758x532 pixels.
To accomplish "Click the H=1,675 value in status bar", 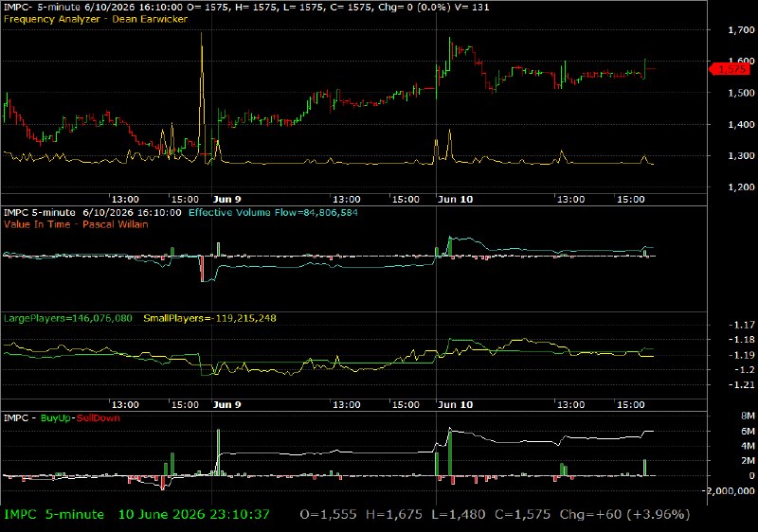I will click(393, 515).
